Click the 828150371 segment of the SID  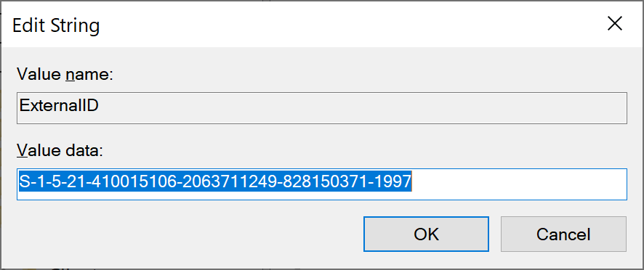(x=323, y=181)
